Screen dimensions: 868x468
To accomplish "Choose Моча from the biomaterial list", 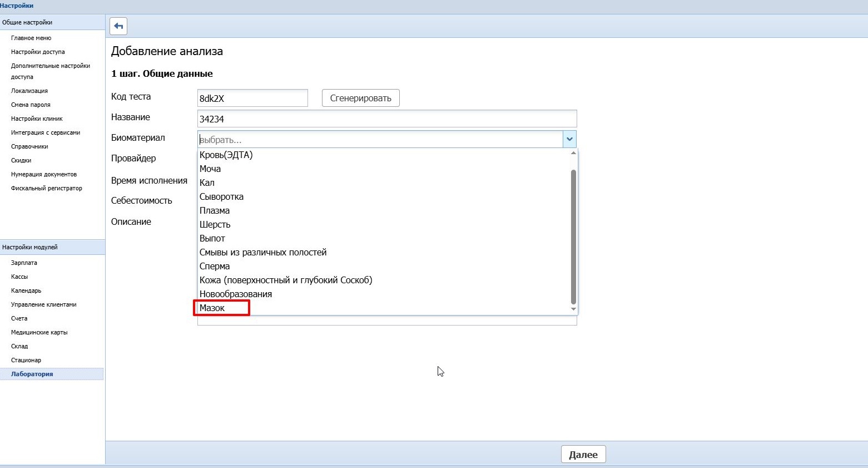I will tap(210, 169).
